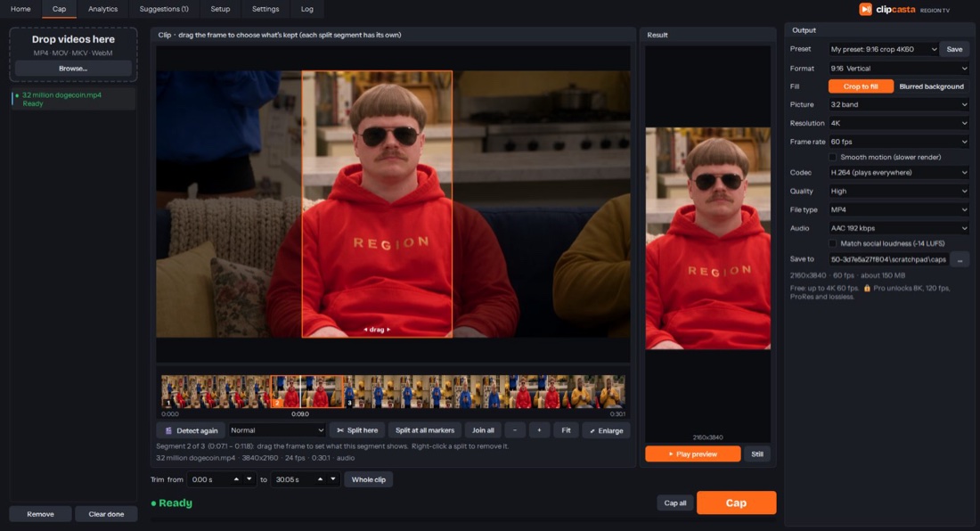The image size is (980, 531).
Task: Click the Detect again icon button
Action: (192, 430)
